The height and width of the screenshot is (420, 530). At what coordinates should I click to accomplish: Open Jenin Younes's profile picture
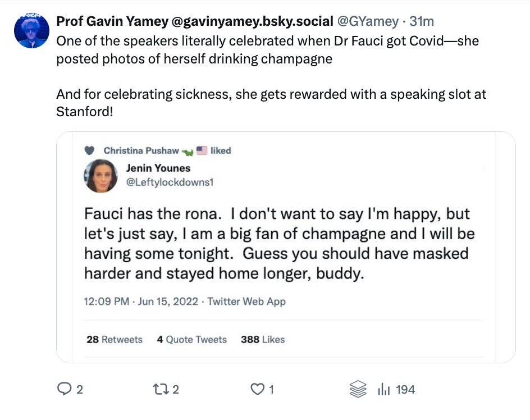(101, 176)
